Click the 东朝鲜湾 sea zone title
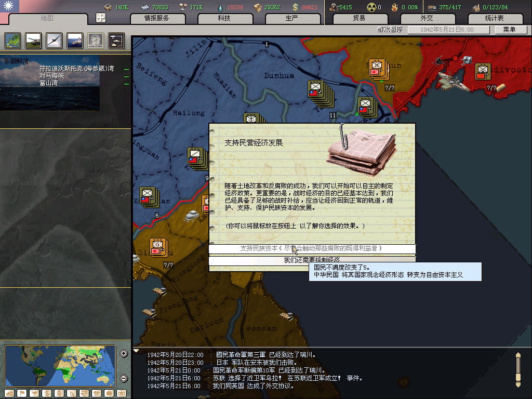Image resolution: width=532 pixels, height=399 pixels. (x=16, y=61)
